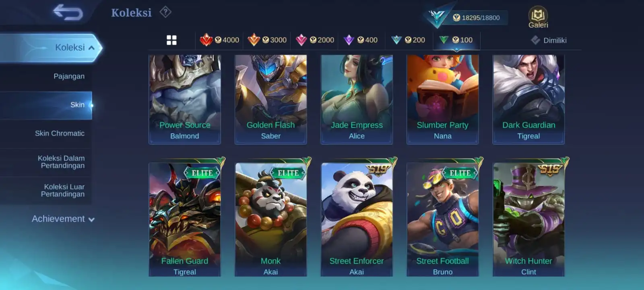This screenshot has height=290, width=644.
Task: Expand the Achievement sidebar section
Action: click(x=63, y=219)
